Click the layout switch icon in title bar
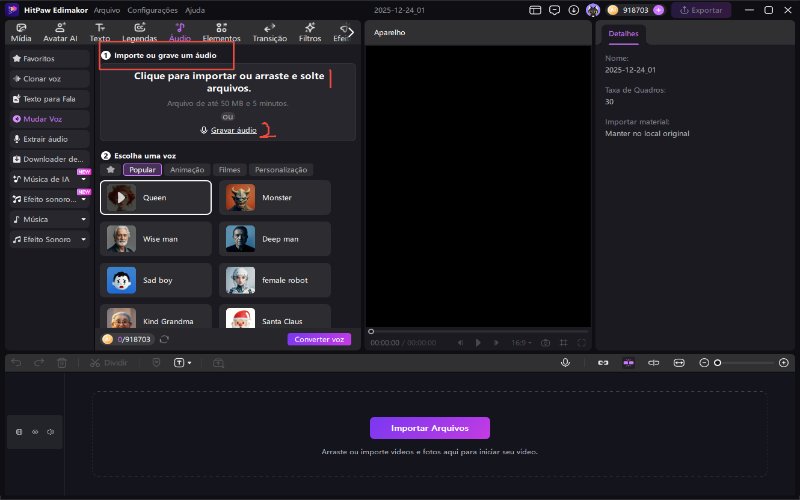This screenshot has height=500, width=800. click(x=536, y=10)
